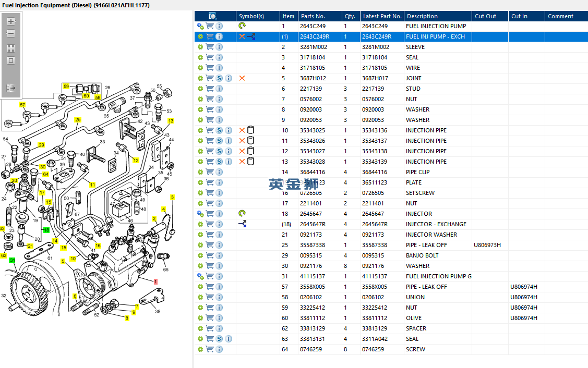
Task: Click the canister symbol on item 10 row
Action: (x=251, y=130)
